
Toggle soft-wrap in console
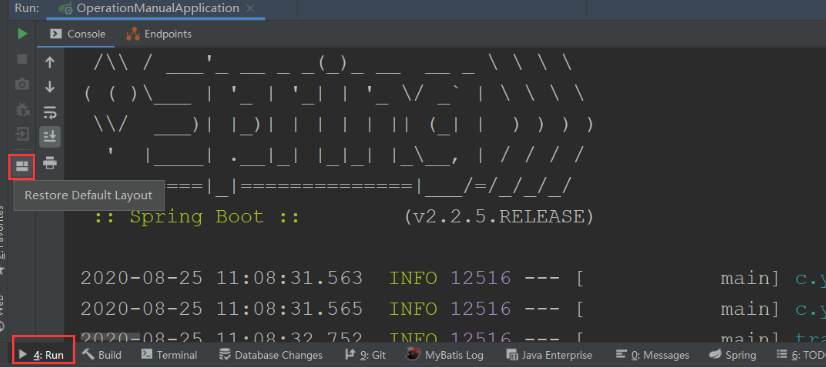click(x=50, y=112)
